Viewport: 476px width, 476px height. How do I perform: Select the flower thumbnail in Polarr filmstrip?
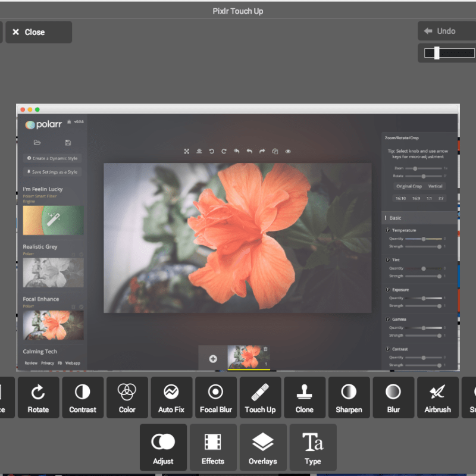(249, 357)
